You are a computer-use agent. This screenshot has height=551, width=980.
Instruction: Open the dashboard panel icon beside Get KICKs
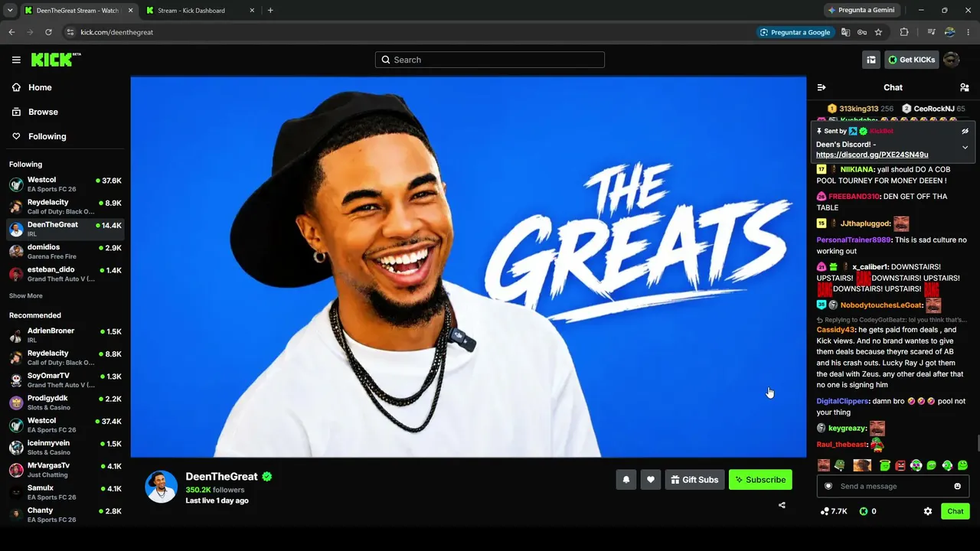(x=871, y=60)
